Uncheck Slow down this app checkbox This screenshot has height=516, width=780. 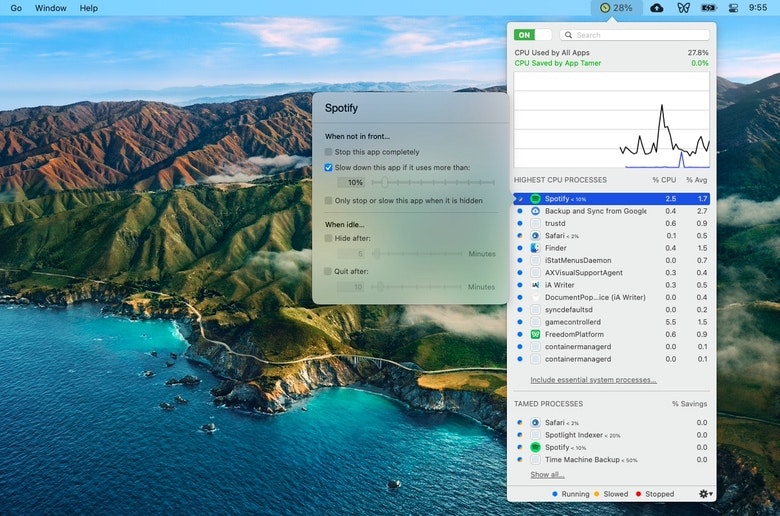[x=328, y=168]
